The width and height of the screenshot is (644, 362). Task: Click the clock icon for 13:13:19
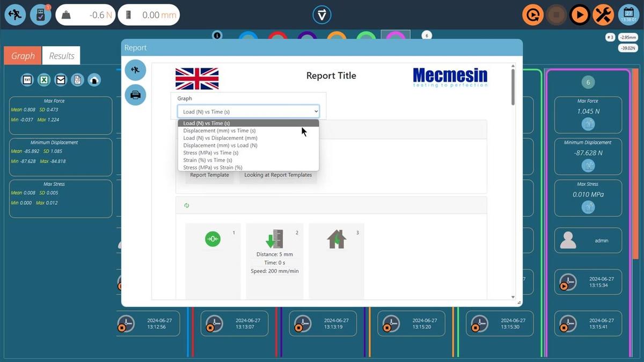point(303,323)
